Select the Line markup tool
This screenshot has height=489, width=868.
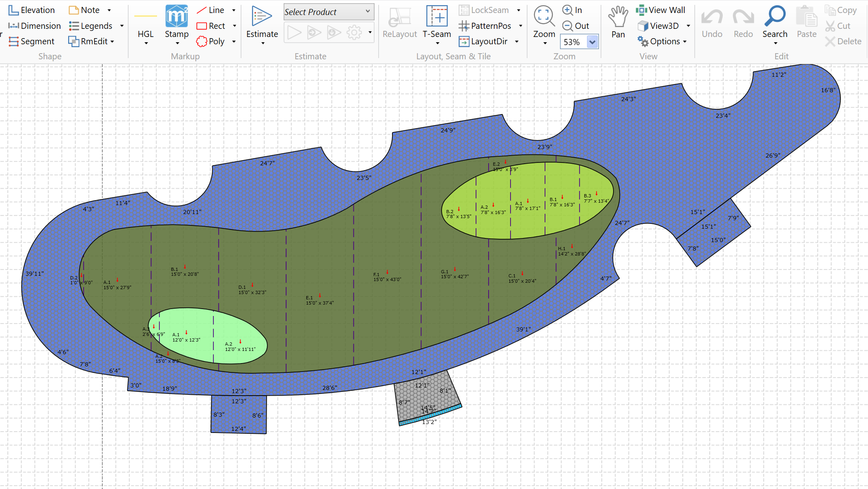[211, 10]
